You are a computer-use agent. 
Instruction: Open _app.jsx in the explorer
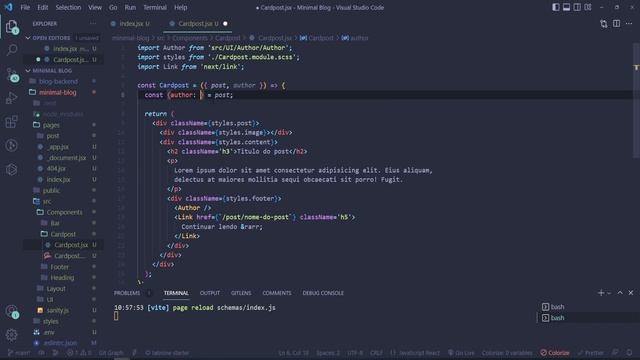[58, 147]
